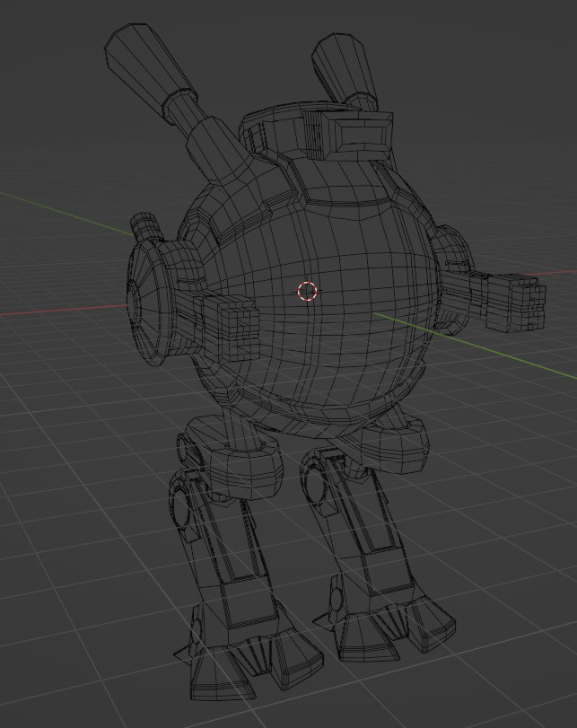Click the red-white 3D cursor on the robot body

coord(307,291)
